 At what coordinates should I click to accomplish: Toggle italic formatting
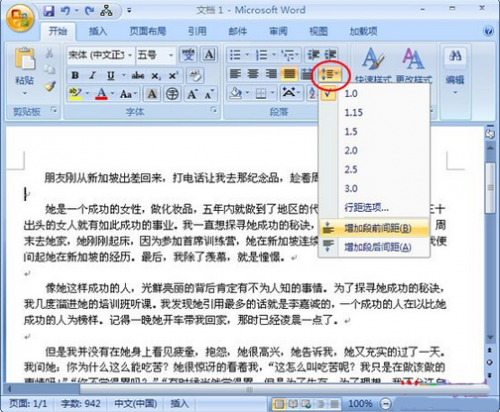tap(92, 76)
